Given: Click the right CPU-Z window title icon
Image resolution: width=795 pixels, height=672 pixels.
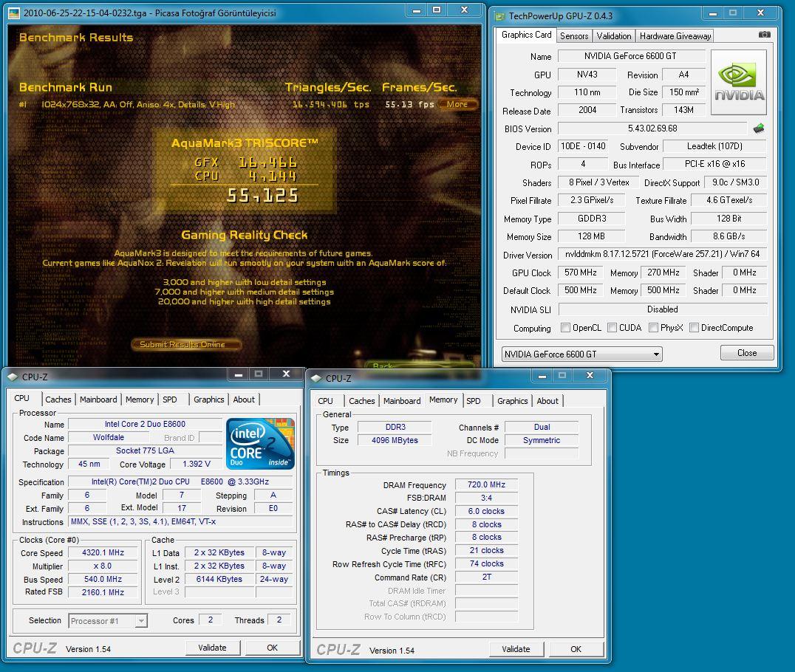Looking at the screenshot, I should click(x=316, y=378).
